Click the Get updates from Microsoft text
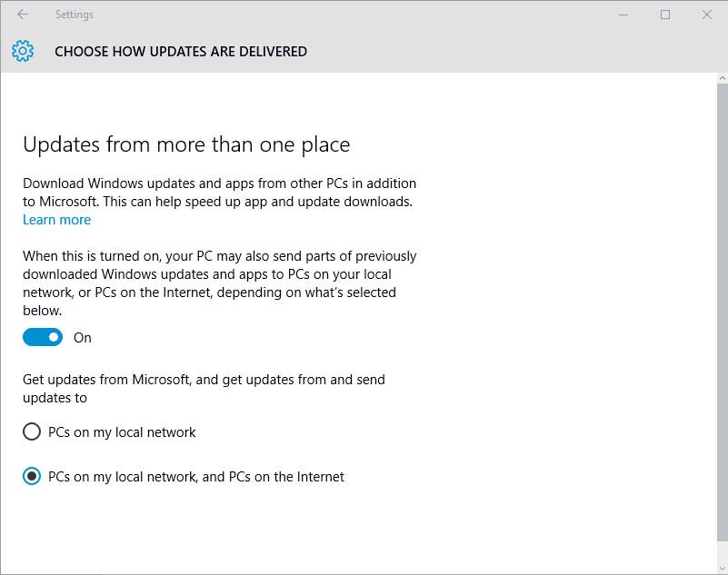Image resolution: width=728 pixels, height=575 pixels. click(x=204, y=389)
